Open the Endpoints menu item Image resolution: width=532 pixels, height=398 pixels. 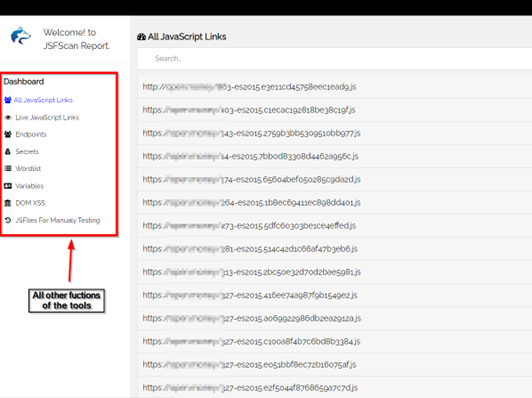point(31,134)
